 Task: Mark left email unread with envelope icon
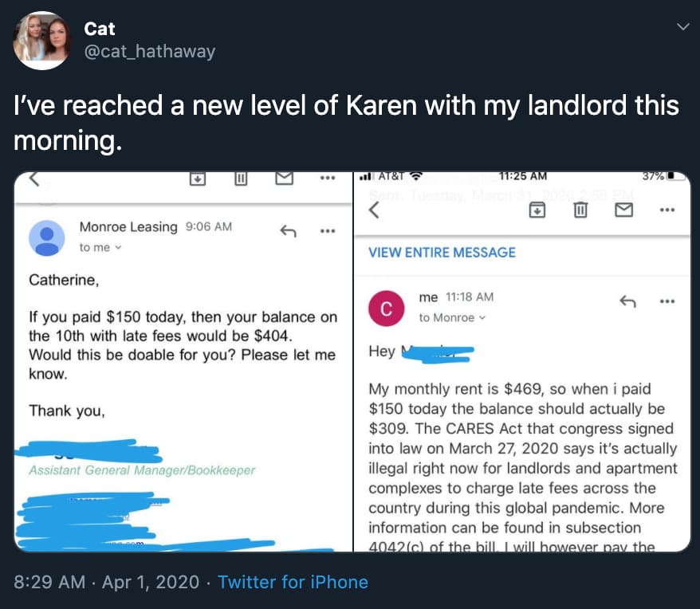[x=284, y=179]
